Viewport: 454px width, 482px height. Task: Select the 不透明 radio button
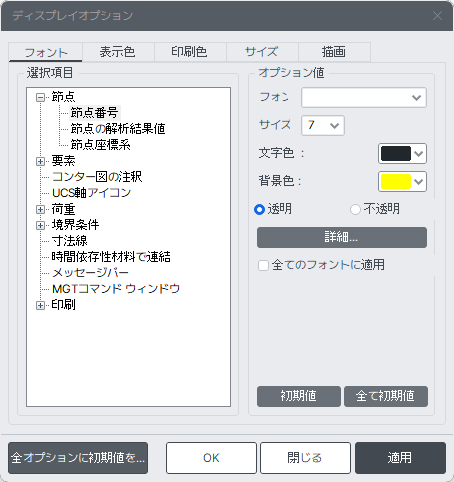click(x=355, y=209)
